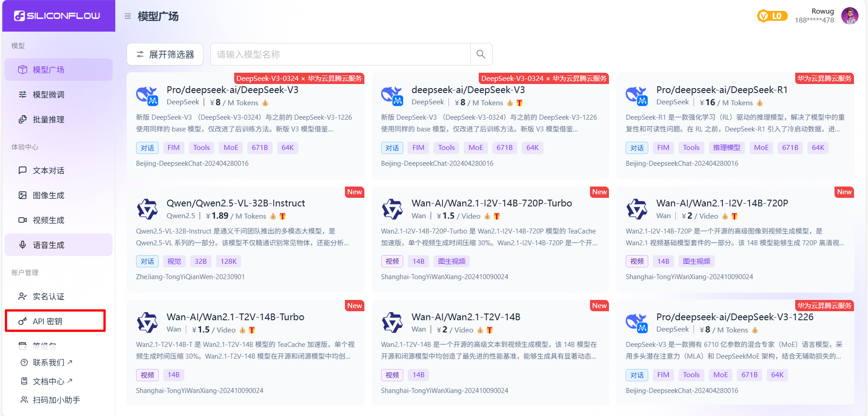Click the SiliconFlow logo
Image resolution: width=868 pixels, height=416 pixels.
pos(57,16)
